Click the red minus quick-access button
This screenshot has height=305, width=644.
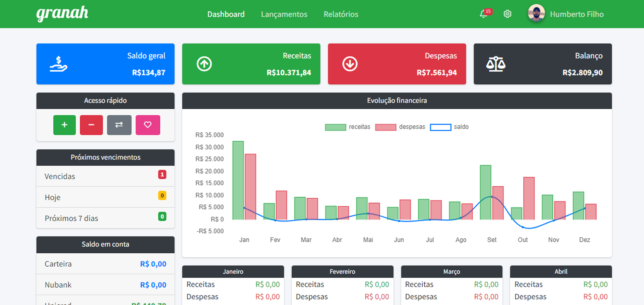[91, 125]
